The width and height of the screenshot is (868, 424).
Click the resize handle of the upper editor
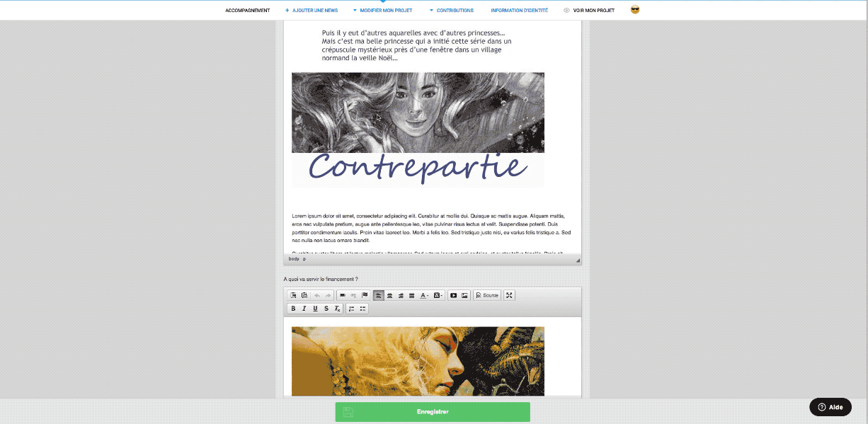tap(578, 260)
